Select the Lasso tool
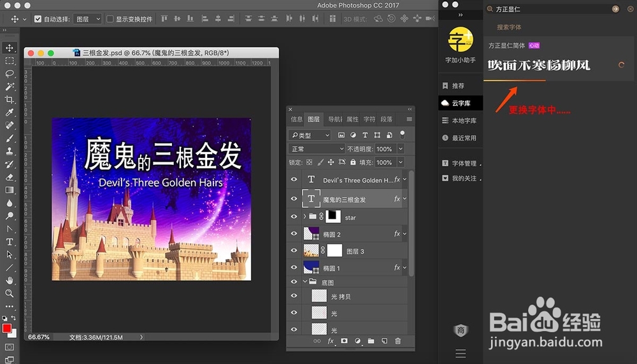The width and height of the screenshot is (637, 364). pyautogui.click(x=10, y=74)
